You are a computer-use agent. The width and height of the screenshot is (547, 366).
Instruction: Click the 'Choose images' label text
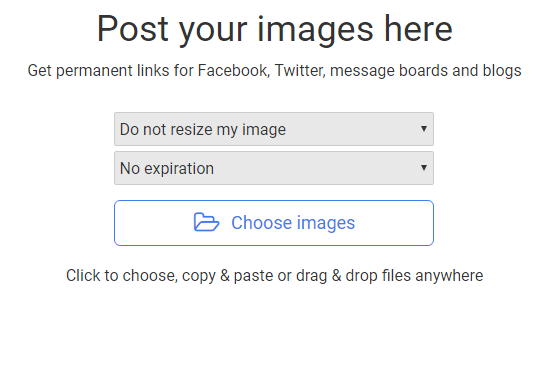[293, 223]
